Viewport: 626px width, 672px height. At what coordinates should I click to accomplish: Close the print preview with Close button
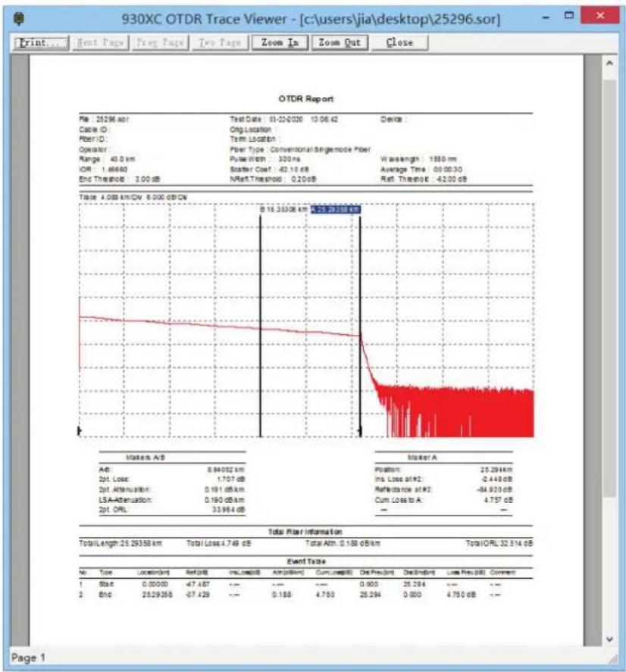[x=399, y=43]
